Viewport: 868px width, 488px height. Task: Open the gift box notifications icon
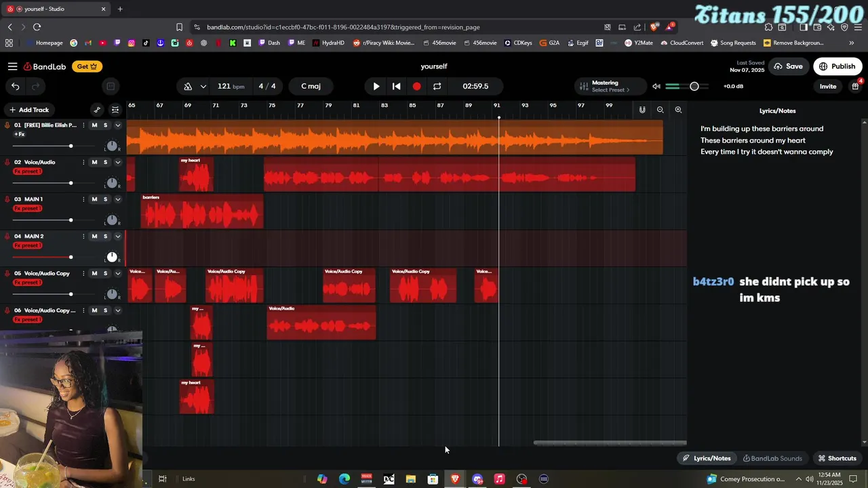pyautogui.click(x=855, y=86)
